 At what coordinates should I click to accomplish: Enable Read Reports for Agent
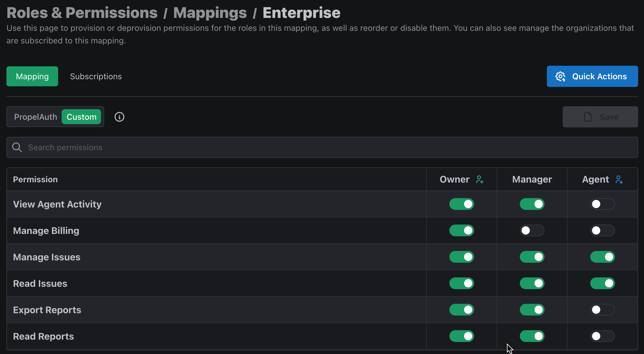(602, 336)
